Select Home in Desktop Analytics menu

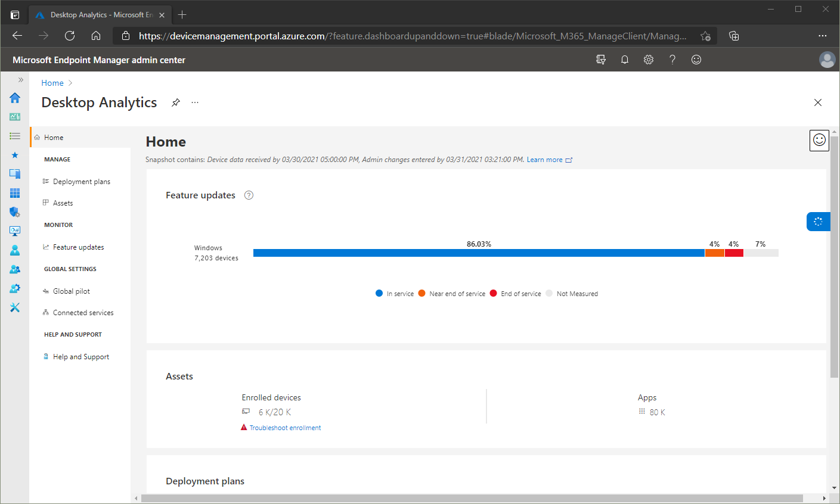point(80,137)
